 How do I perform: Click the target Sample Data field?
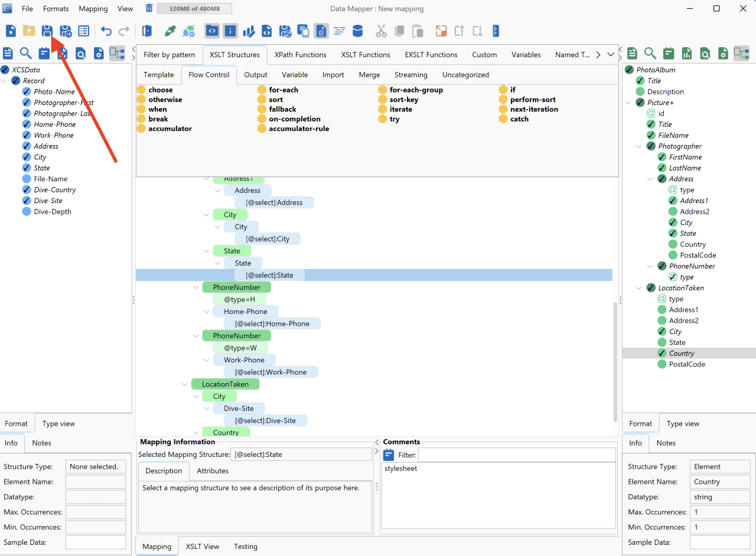(x=720, y=542)
